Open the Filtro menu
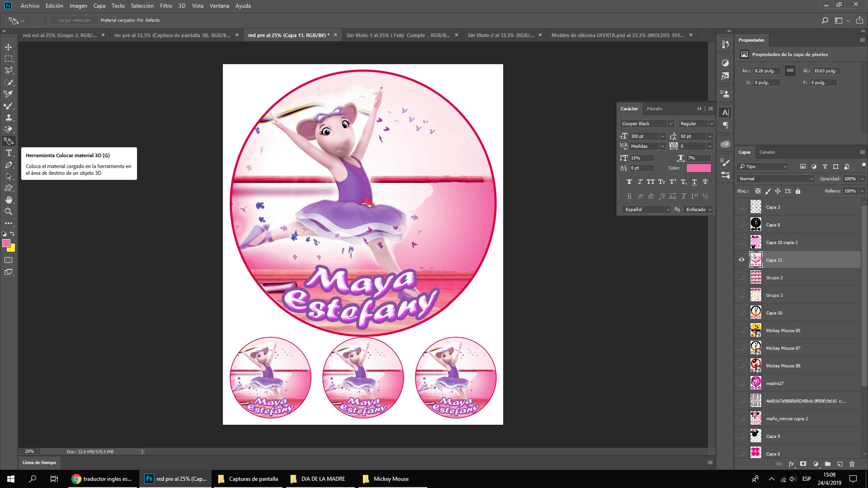This screenshot has height=488, width=868. 166,6
